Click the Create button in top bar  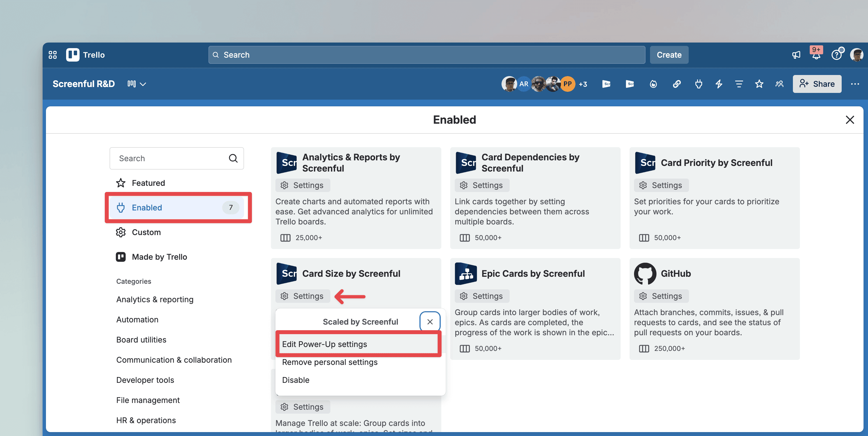669,55
